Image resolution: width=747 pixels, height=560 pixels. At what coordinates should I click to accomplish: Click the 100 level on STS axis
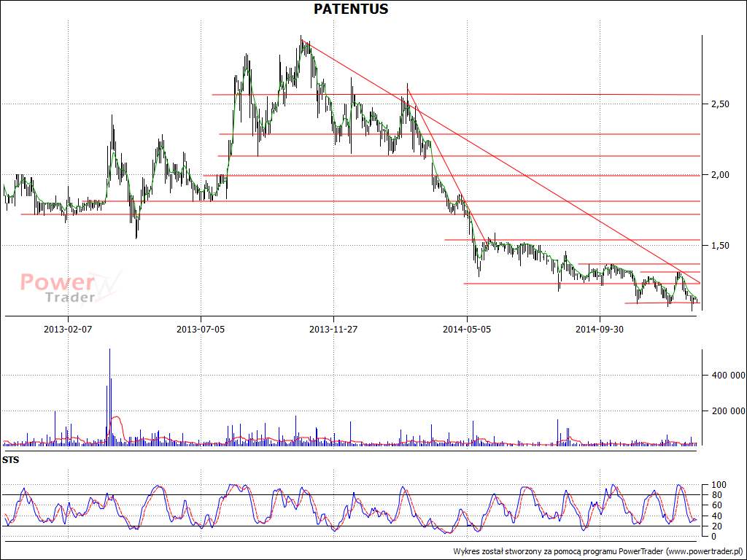point(718,485)
